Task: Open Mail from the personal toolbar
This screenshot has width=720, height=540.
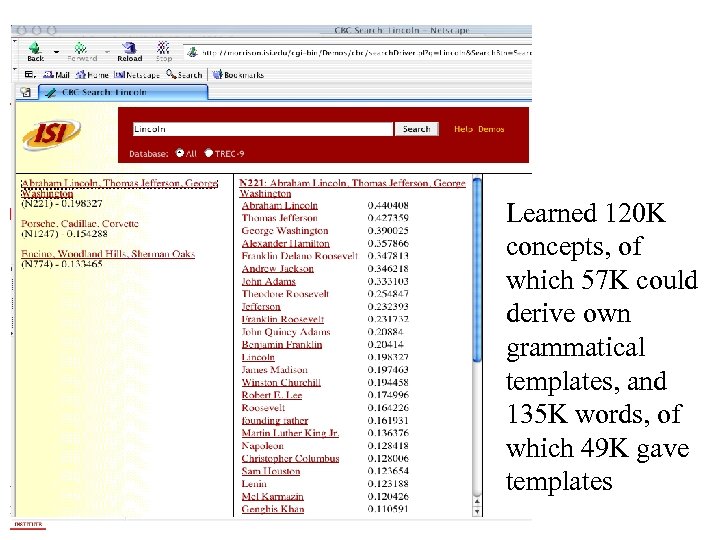Action: click(56, 74)
